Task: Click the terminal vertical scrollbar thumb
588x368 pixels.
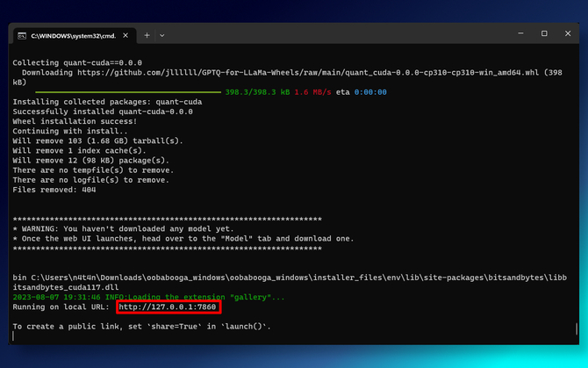Action: [577, 329]
